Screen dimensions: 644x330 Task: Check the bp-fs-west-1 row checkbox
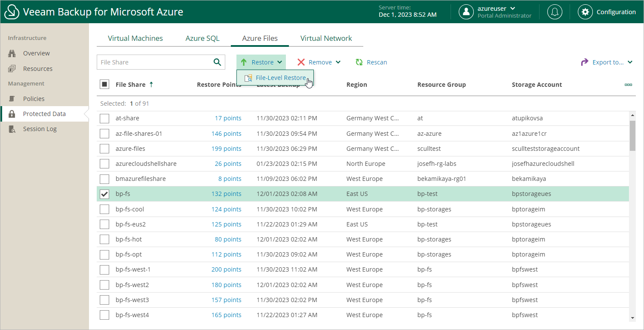[104, 269]
